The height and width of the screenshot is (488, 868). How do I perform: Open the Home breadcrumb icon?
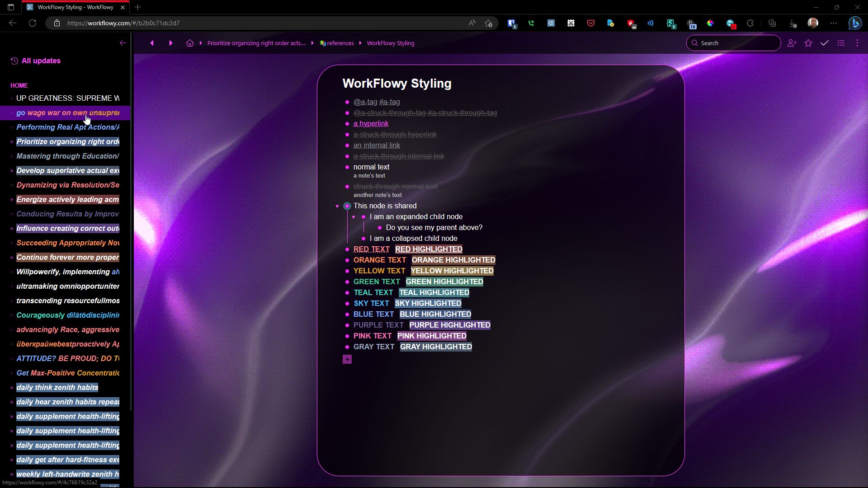pos(190,43)
